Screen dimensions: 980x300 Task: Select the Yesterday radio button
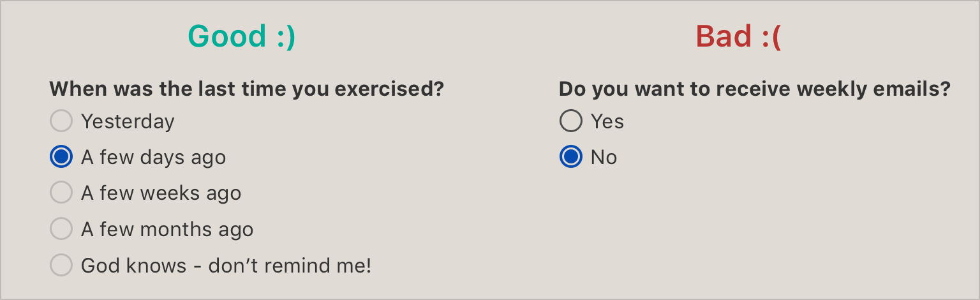[61, 121]
